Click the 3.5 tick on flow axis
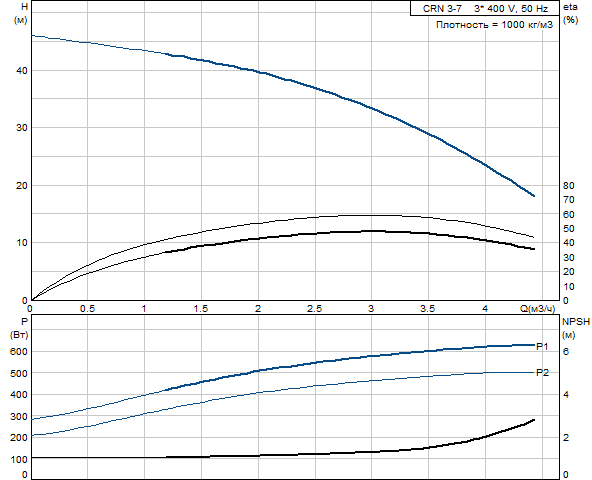This screenshot has height=480, width=592. pyautogui.click(x=428, y=309)
